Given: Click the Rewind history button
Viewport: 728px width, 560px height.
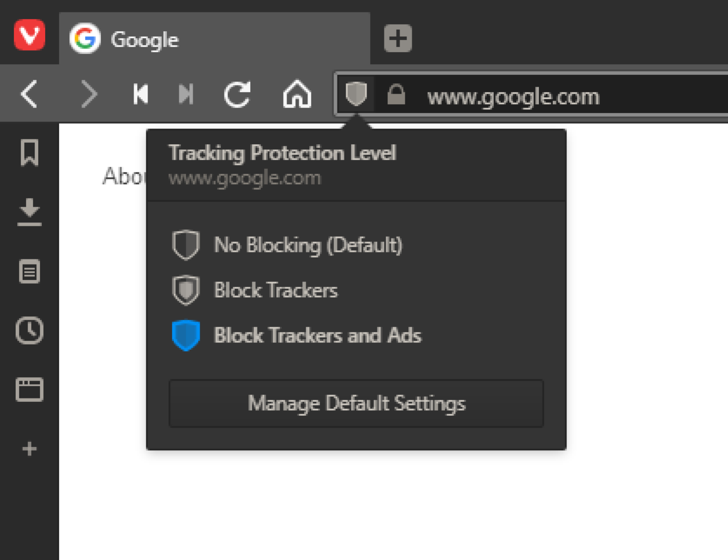Looking at the screenshot, I should [141, 94].
